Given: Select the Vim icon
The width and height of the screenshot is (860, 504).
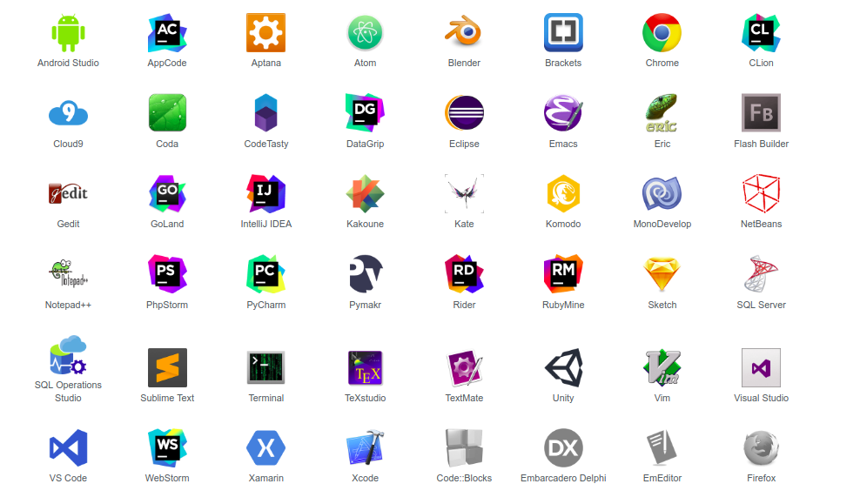Looking at the screenshot, I should click(x=662, y=367).
